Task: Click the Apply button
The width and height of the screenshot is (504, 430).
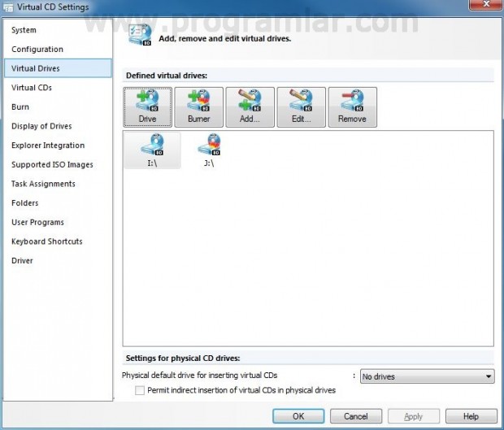Action: [413, 416]
